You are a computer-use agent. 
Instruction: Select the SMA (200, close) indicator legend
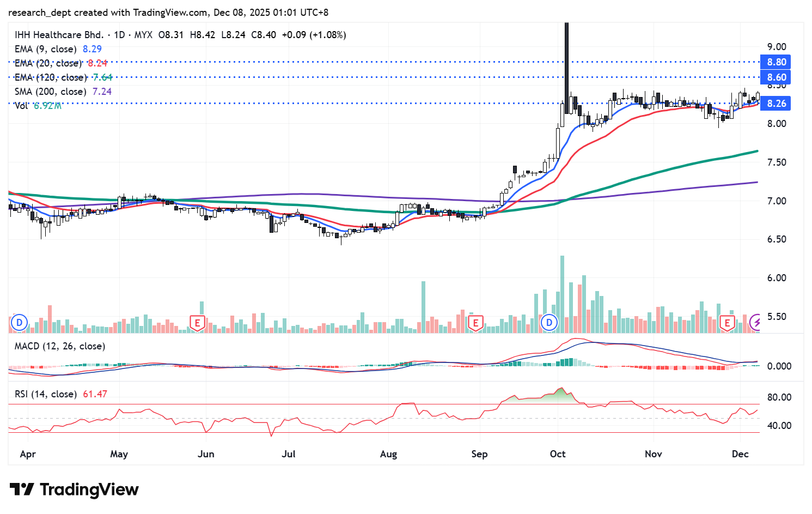tap(50, 92)
